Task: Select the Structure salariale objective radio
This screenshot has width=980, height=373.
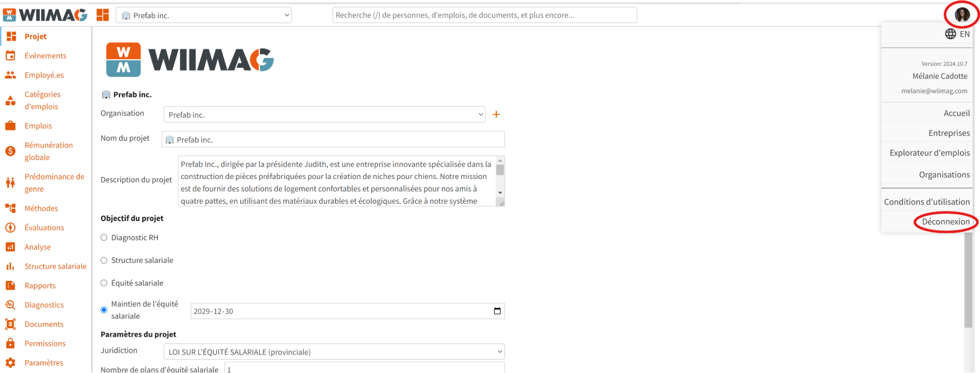Action: (104, 260)
